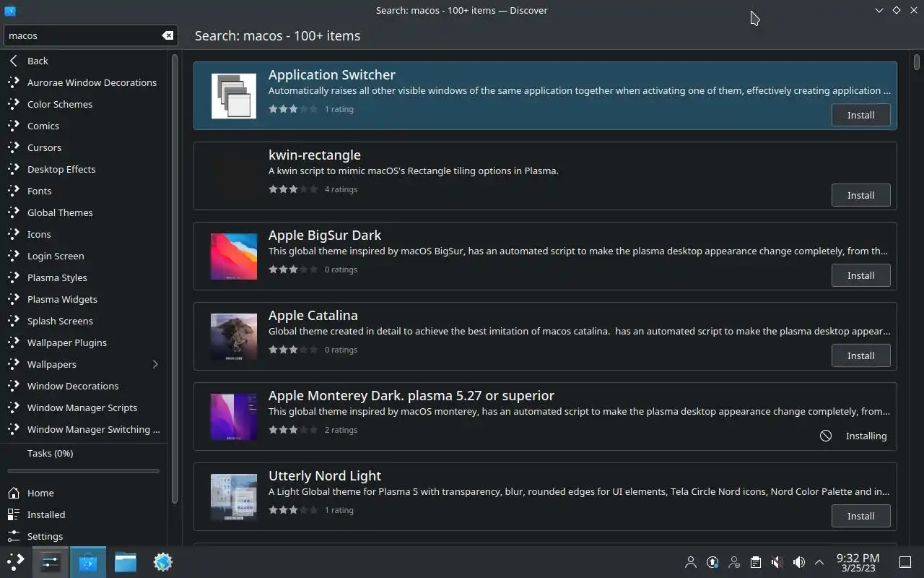
Task: Click the Apple Monterey Dark title
Action: 411,395
